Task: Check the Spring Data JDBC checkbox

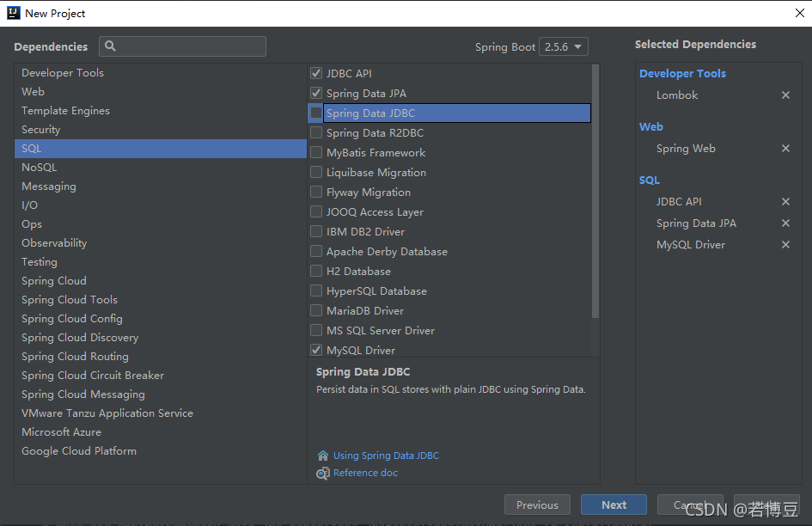Action: tap(316, 113)
